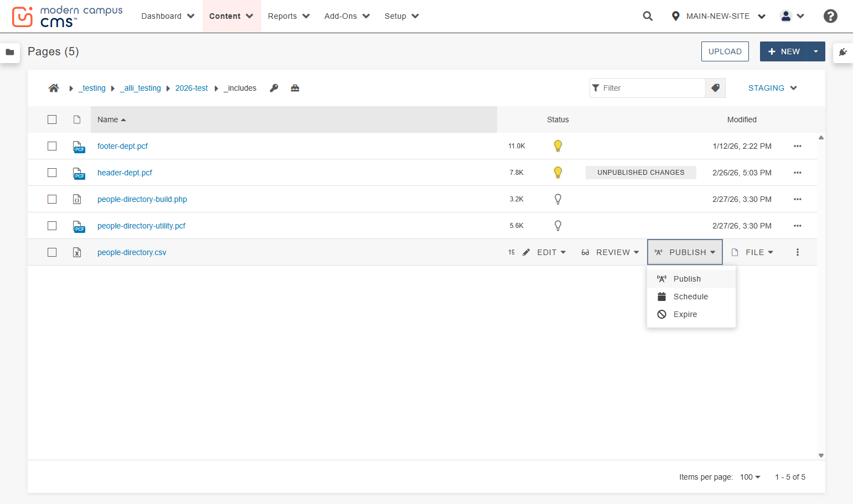
Task: Open more actions for people-directory-build.php
Action: (x=798, y=199)
